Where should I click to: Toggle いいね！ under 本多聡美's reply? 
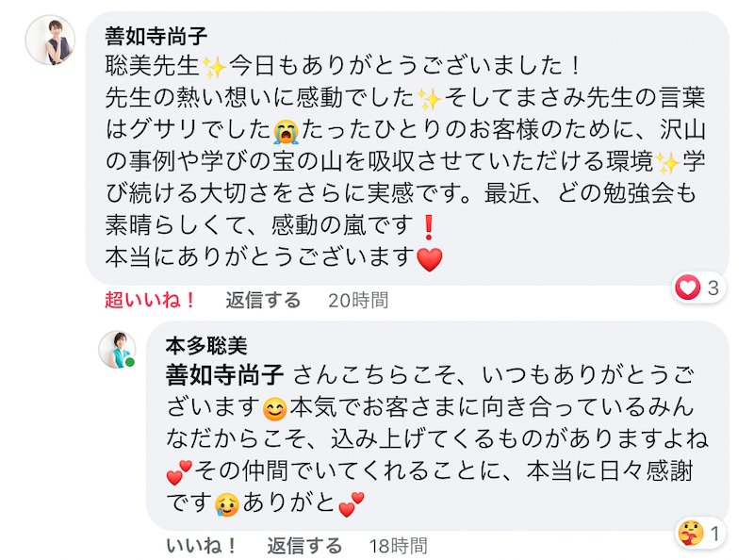click(202, 545)
